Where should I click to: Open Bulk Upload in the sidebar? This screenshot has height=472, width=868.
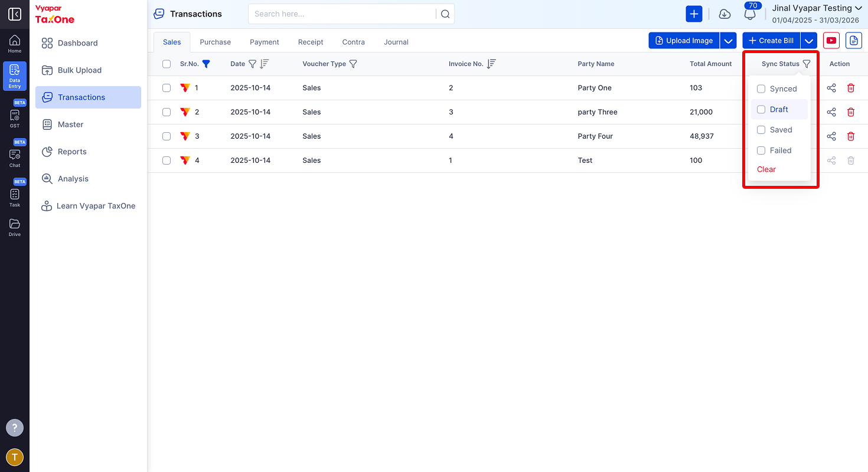pyautogui.click(x=88, y=70)
